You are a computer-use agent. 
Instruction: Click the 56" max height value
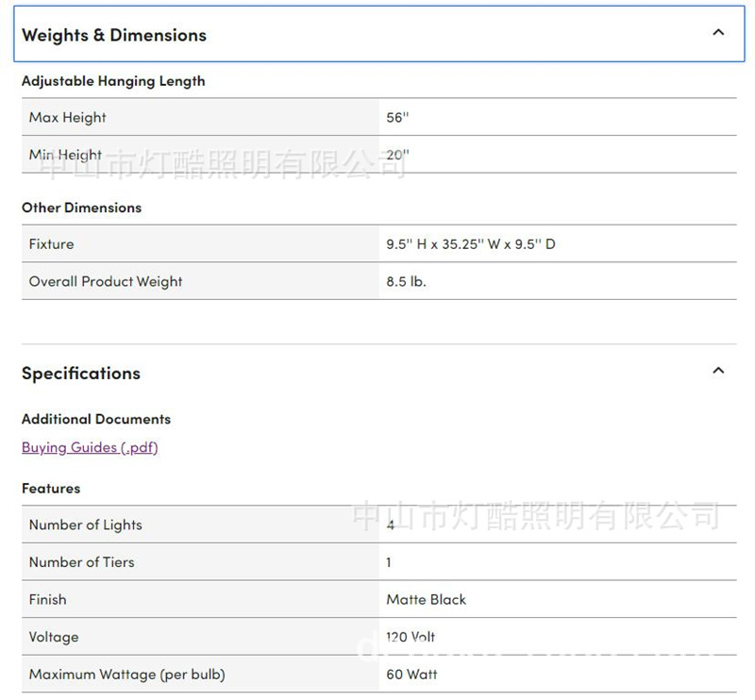(x=397, y=117)
